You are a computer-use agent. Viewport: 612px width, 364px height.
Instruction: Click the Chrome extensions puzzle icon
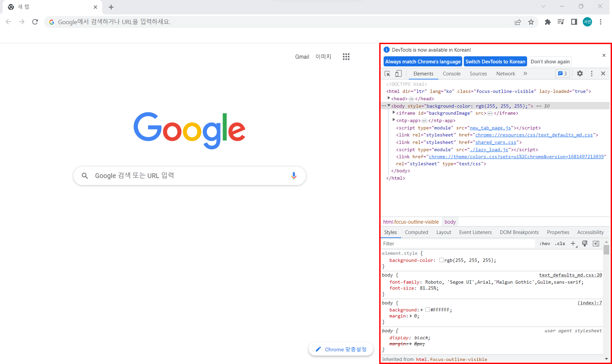(548, 22)
